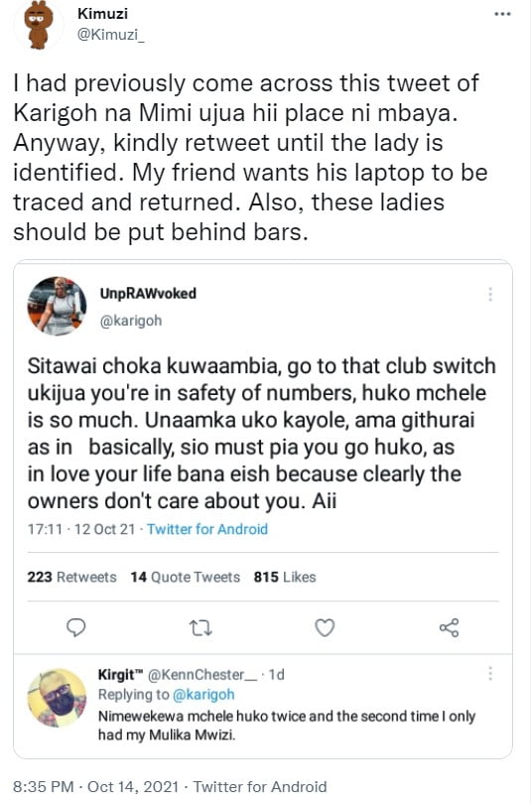Click the Kimuzi display name
532x804 pixels.
pyautogui.click(x=102, y=13)
